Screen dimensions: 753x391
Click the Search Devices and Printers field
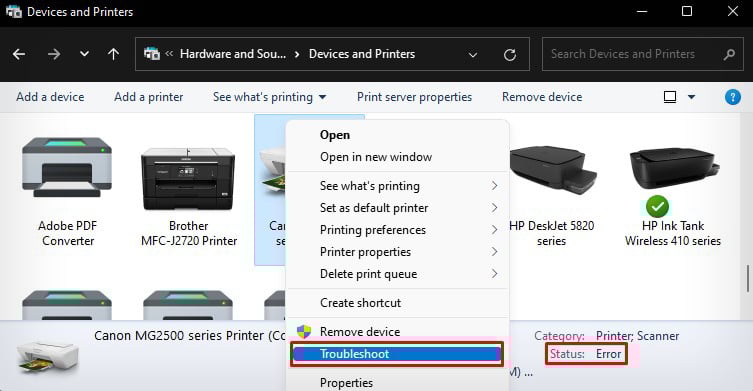(x=643, y=54)
